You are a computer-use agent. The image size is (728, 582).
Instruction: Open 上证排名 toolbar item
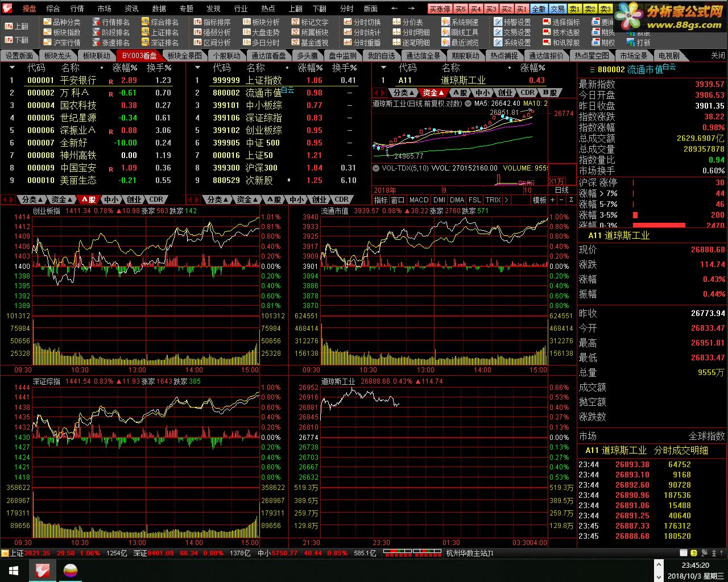coord(160,32)
